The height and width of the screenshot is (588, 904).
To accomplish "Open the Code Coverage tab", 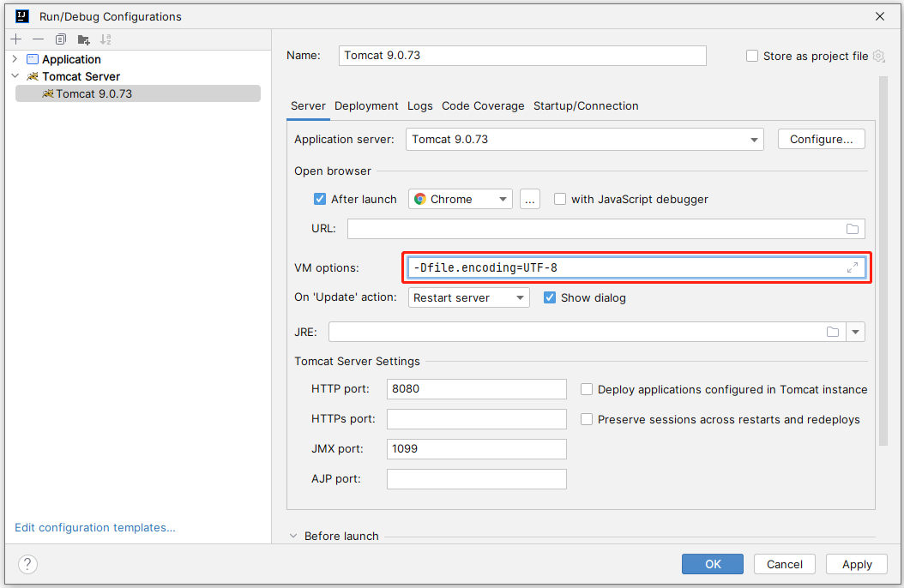I will coord(483,106).
